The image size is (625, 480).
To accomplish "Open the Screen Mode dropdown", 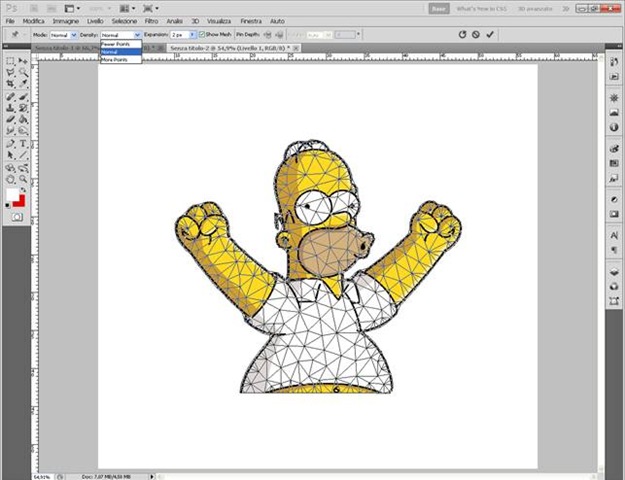I will 151,8.
